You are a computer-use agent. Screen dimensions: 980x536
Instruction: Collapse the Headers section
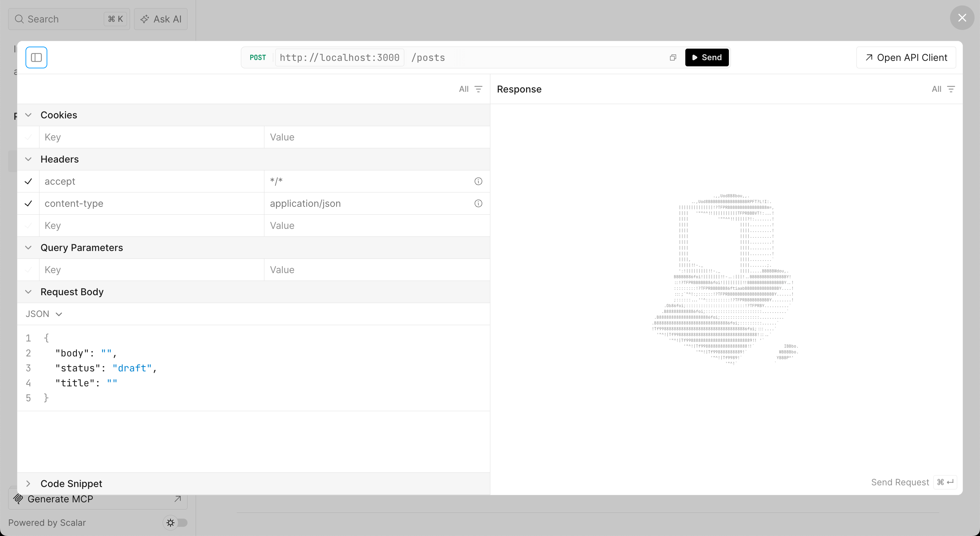28,159
